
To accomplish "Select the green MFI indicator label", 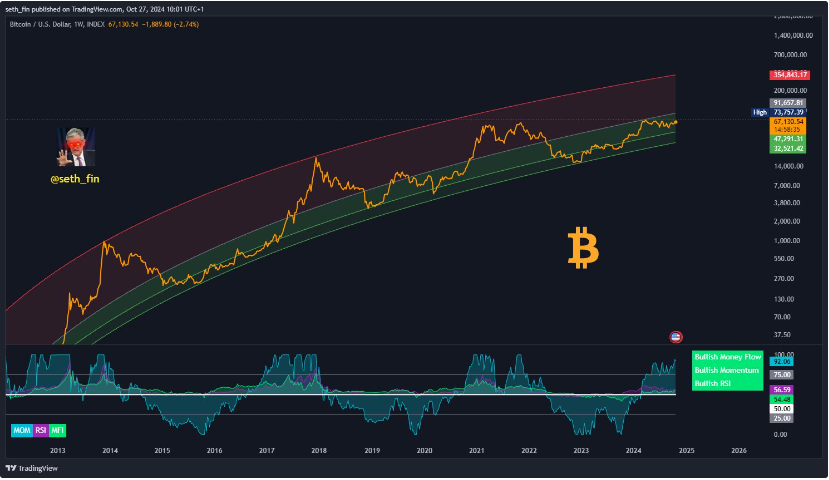I will pos(57,430).
